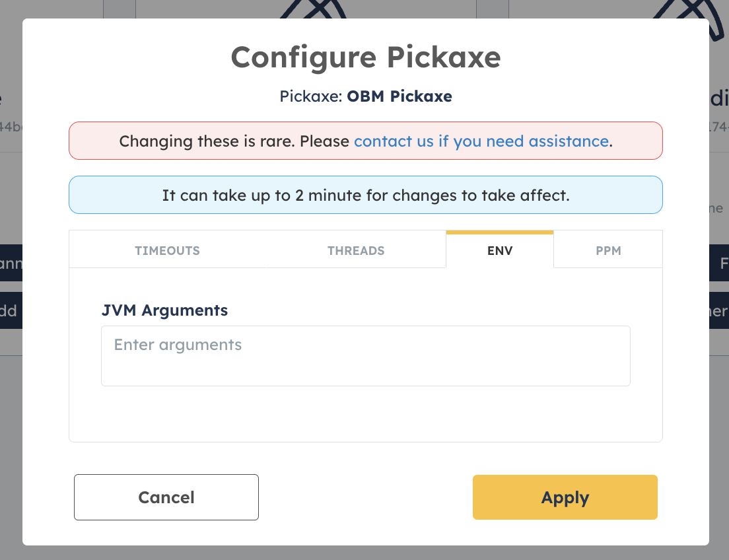The height and width of the screenshot is (560, 729).
Task: Click the JVM Arguments input field
Action: pos(365,355)
